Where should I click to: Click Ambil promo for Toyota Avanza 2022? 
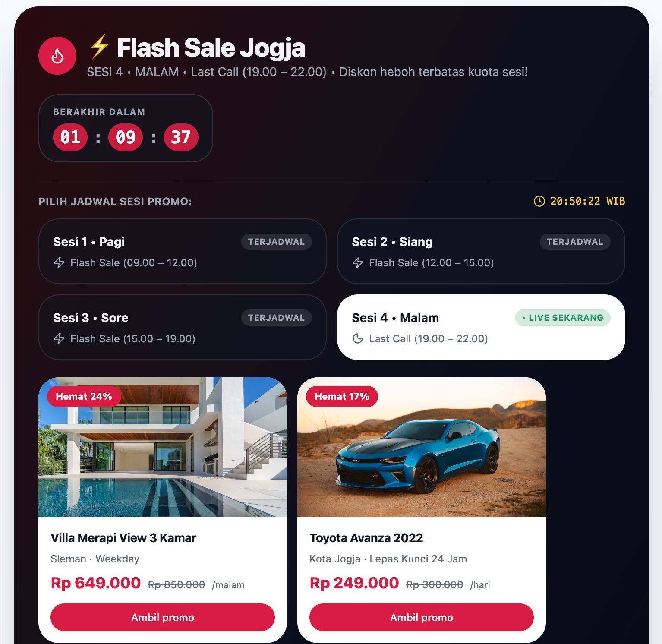click(x=422, y=617)
